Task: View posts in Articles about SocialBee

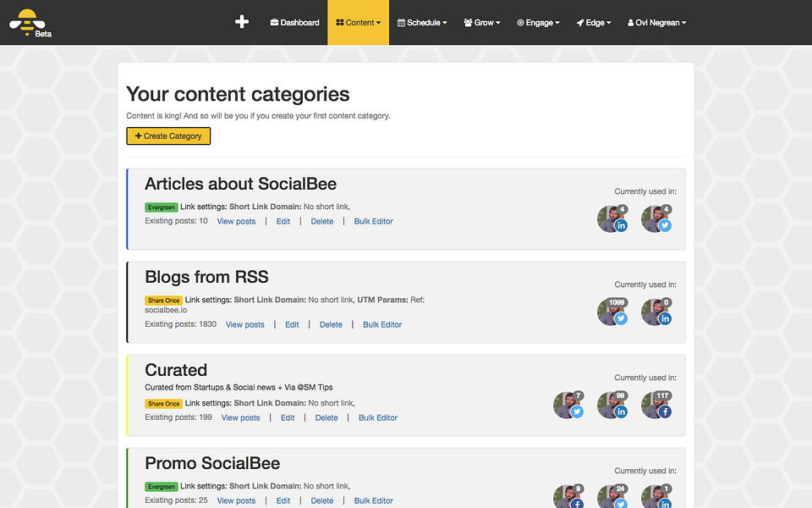Action: tap(236, 221)
